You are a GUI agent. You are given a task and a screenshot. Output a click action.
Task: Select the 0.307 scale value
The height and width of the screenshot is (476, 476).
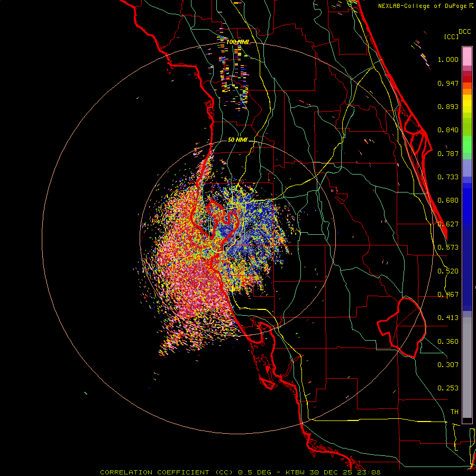pyautogui.click(x=448, y=364)
